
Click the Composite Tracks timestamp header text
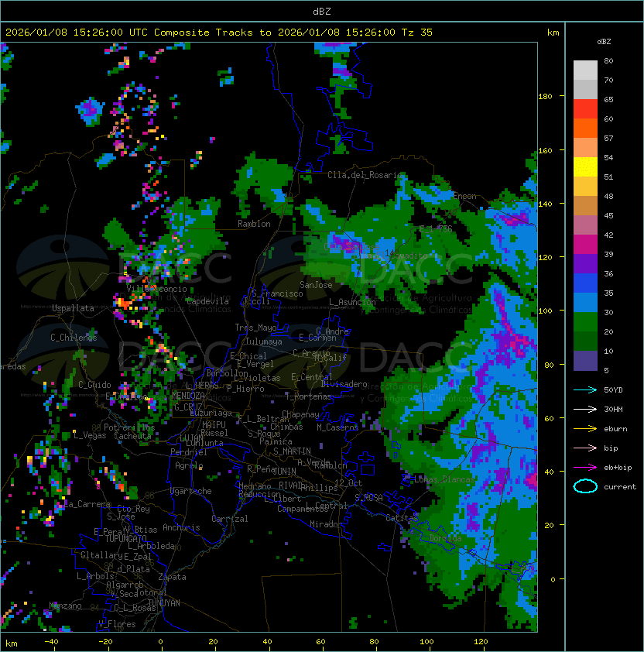coord(219,32)
